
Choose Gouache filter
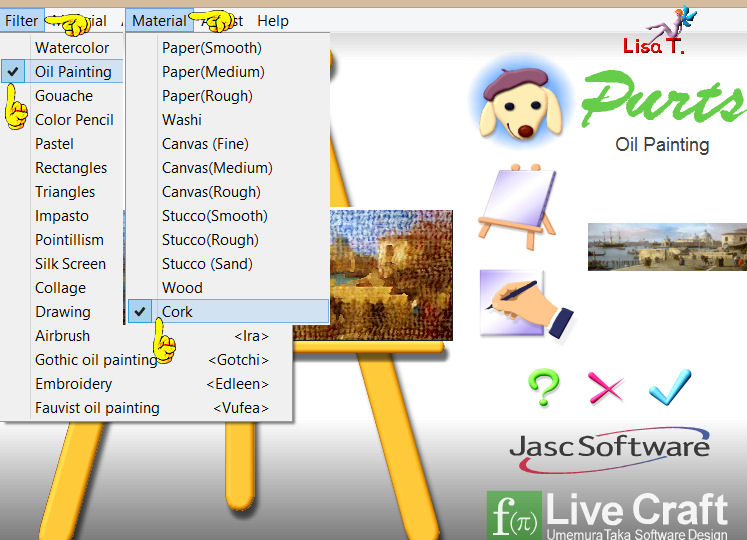click(62, 96)
